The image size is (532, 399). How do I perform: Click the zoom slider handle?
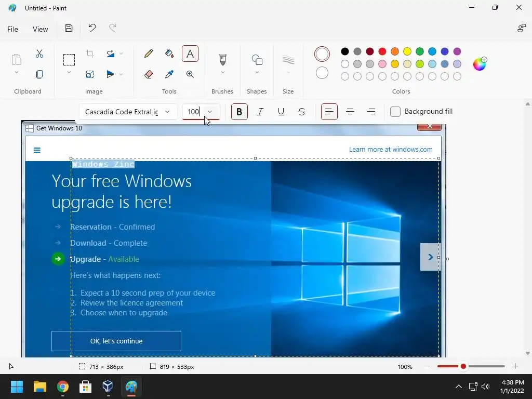pyautogui.click(x=463, y=366)
